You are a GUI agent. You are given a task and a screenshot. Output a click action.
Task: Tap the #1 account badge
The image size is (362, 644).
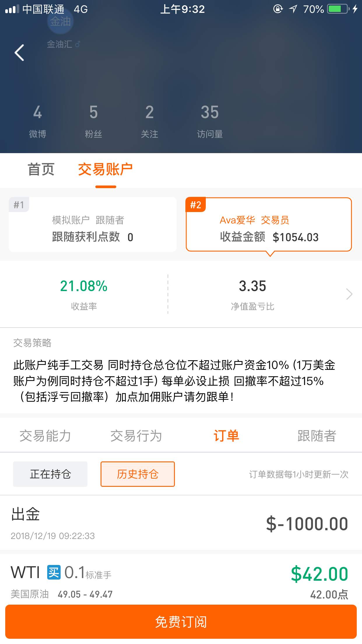coord(19,205)
